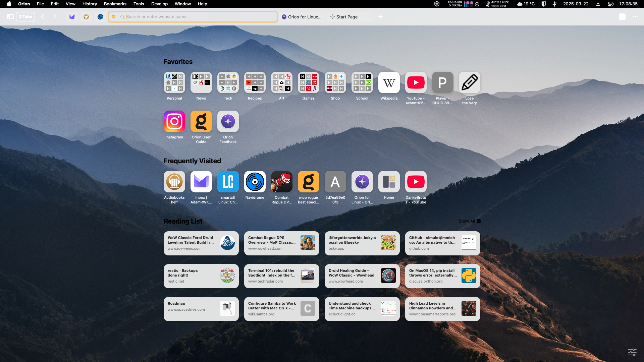
Task: Open the Audiobooks helf frequently visited site
Action: 174,181
